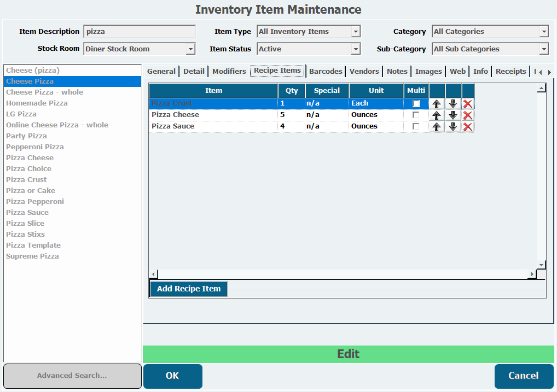Move Pizza Cheese row up with arrow
Image resolution: width=557 pixels, height=392 pixels.
pyautogui.click(x=437, y=115)
